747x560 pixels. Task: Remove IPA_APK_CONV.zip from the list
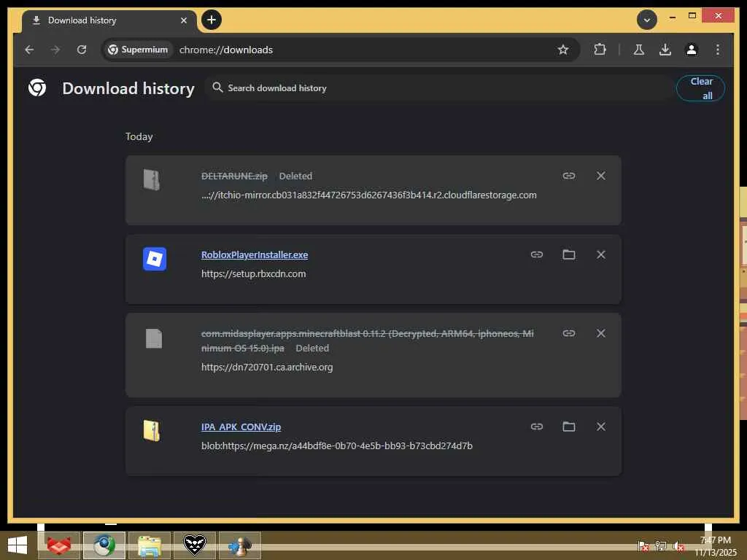(x=601, y=427)
